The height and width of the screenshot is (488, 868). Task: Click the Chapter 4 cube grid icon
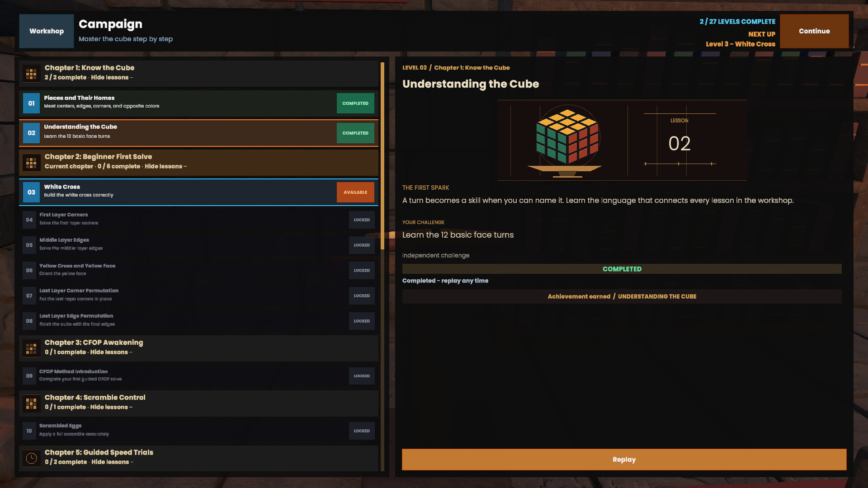tap(31, 404)
